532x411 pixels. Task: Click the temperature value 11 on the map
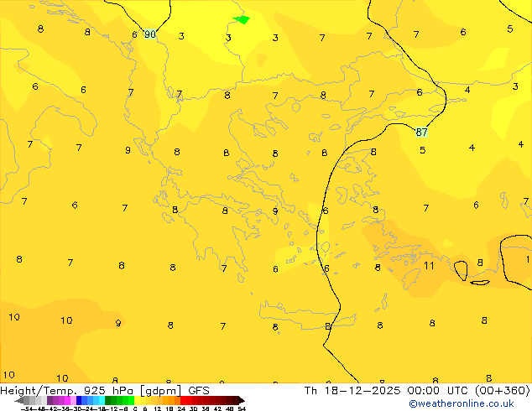(429, 265)
